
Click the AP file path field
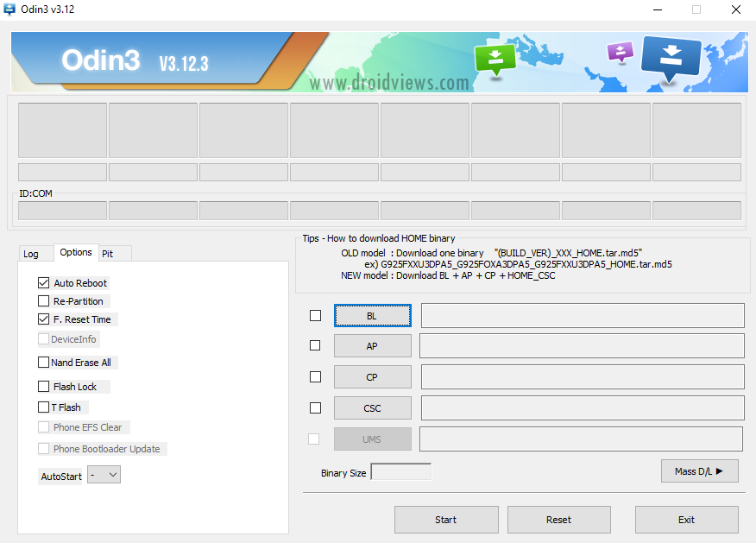coord(582,346)
